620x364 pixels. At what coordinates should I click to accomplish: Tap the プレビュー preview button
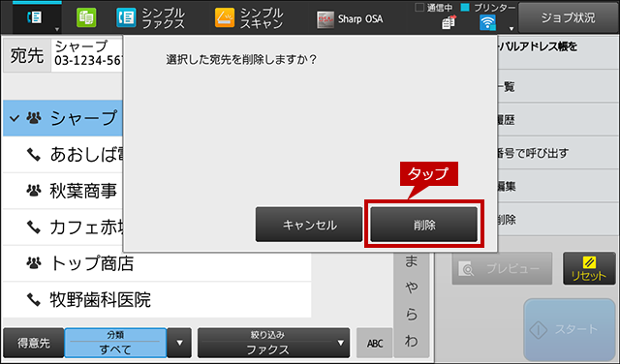[x=502, y=268]
